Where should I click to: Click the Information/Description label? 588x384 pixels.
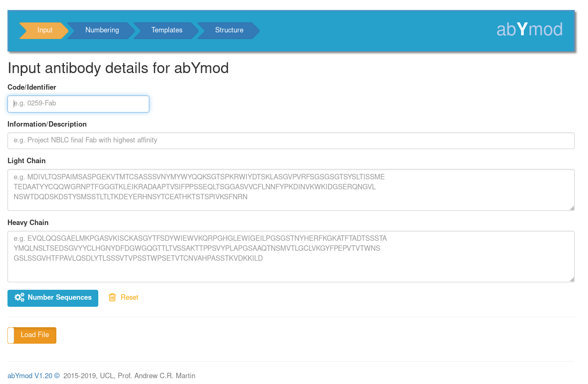point(47,124)
